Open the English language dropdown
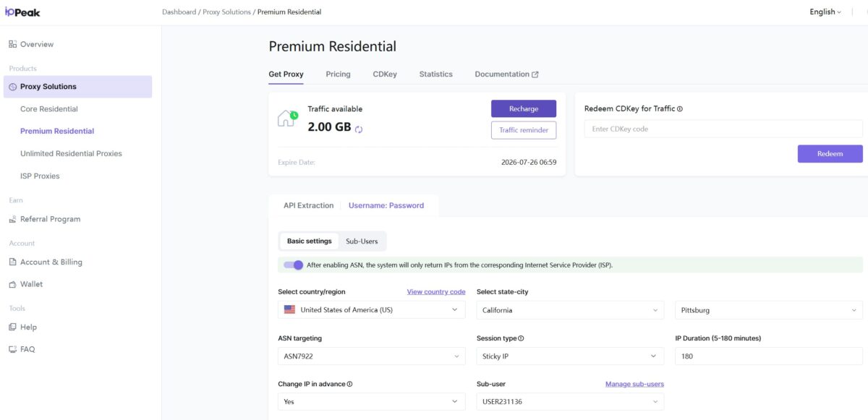This screenshot has width=868, height=420. [x=825, y=12]
